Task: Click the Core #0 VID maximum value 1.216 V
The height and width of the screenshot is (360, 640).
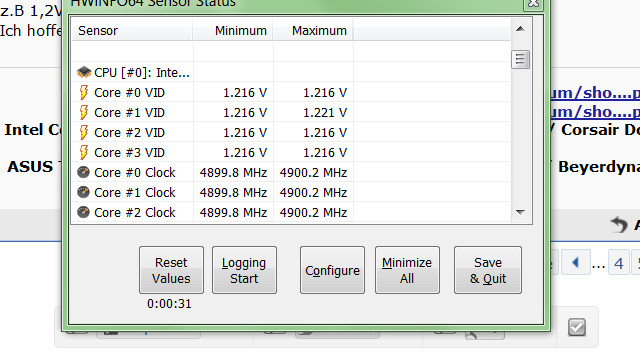Action: 325,93
